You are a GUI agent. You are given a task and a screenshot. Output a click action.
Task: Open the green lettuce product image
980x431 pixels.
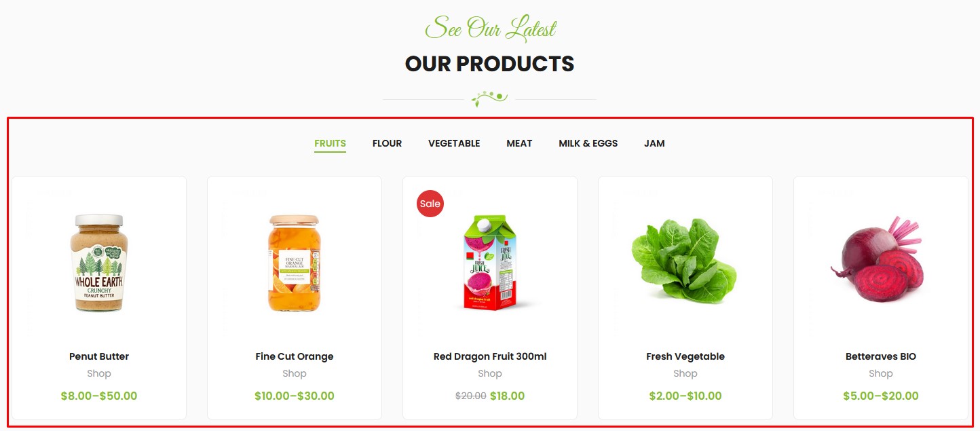pyautogui.click(x=684, y=261)
